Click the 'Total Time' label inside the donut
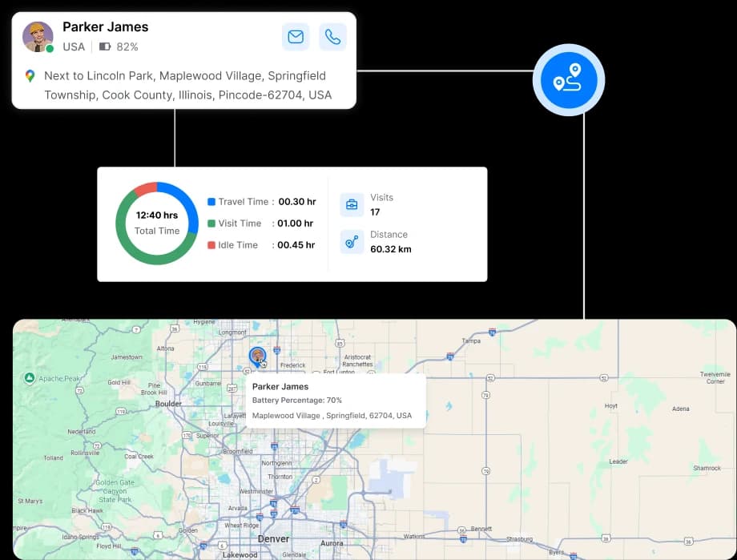 [x=157, y=231]
